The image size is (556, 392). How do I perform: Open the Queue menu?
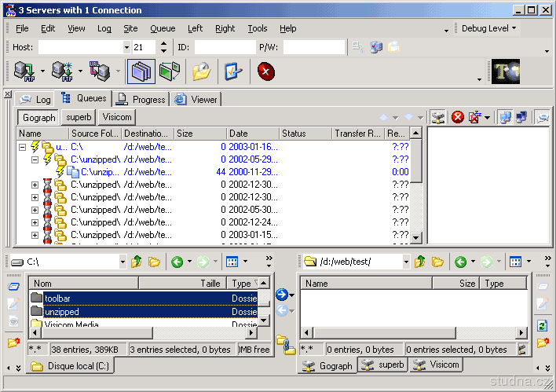pos(163,28)
